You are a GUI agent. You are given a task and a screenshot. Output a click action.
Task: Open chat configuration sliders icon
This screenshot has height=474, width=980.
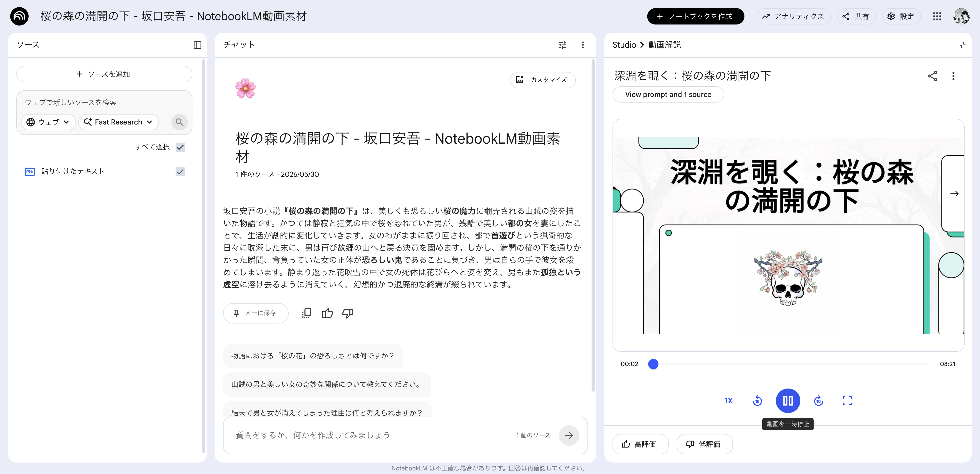click(x=562, y=45)
